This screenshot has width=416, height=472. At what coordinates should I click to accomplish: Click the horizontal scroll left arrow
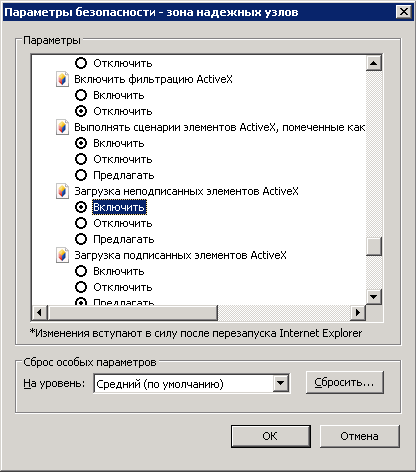point(39,313)
